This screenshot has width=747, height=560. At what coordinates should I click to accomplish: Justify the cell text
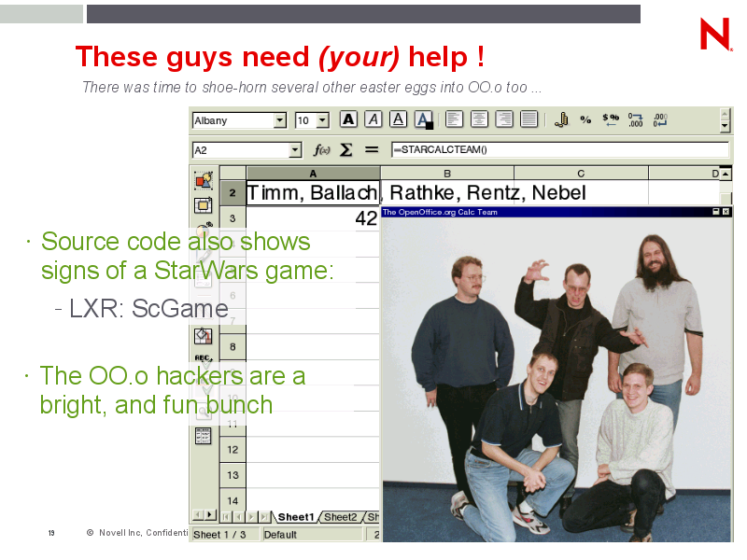[x=529, y=119]
